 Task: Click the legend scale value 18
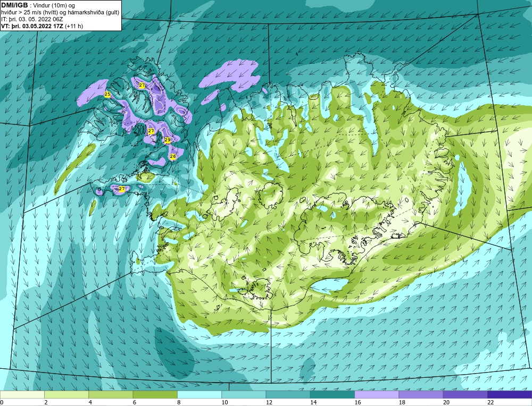point(401,402)
